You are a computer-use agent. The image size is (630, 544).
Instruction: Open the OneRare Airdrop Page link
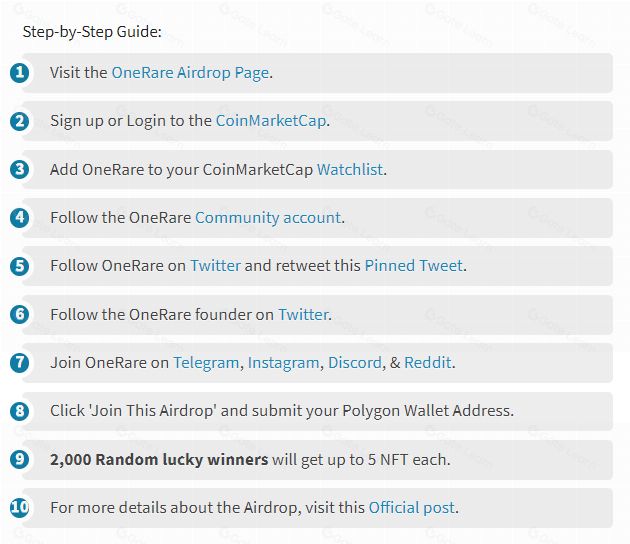click(x=190, y=73)
